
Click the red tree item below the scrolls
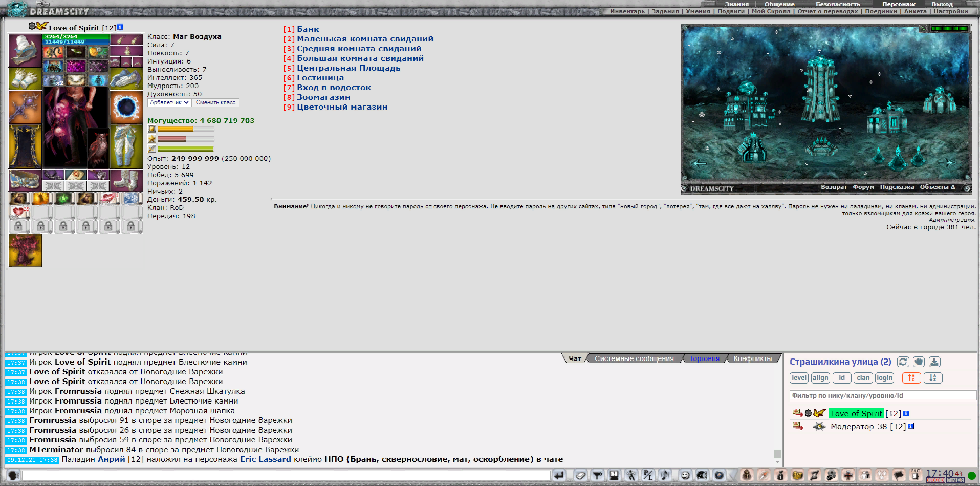tap(25, 250)
